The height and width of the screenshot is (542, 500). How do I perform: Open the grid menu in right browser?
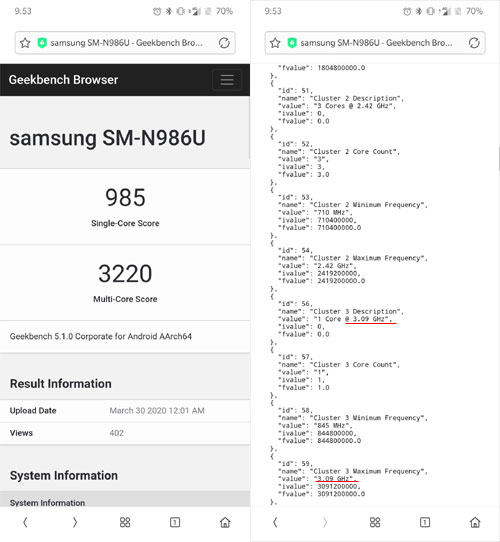(375, 522)
